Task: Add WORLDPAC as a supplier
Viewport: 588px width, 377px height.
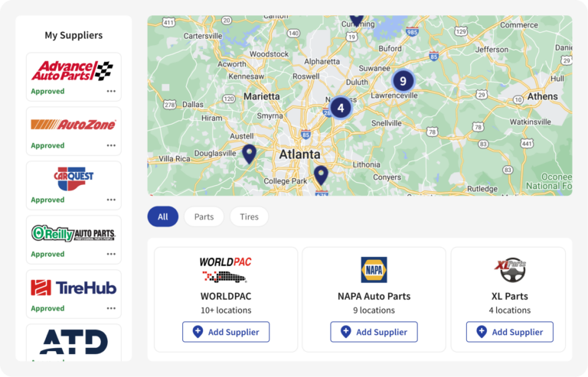Action: coord(226,332)
